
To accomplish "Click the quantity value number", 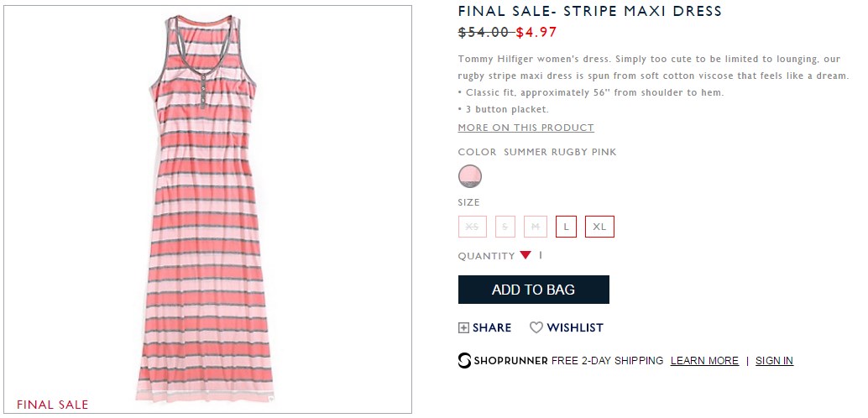I will point(541,255).
